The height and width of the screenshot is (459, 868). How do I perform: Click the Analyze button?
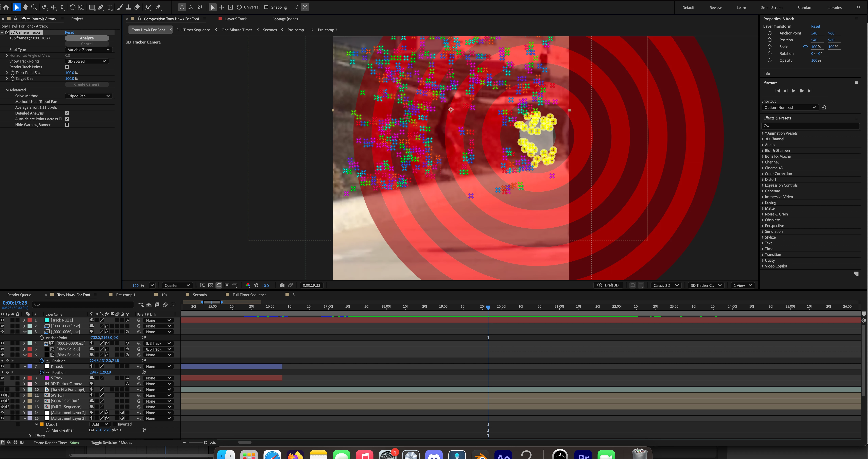point(87,38)
